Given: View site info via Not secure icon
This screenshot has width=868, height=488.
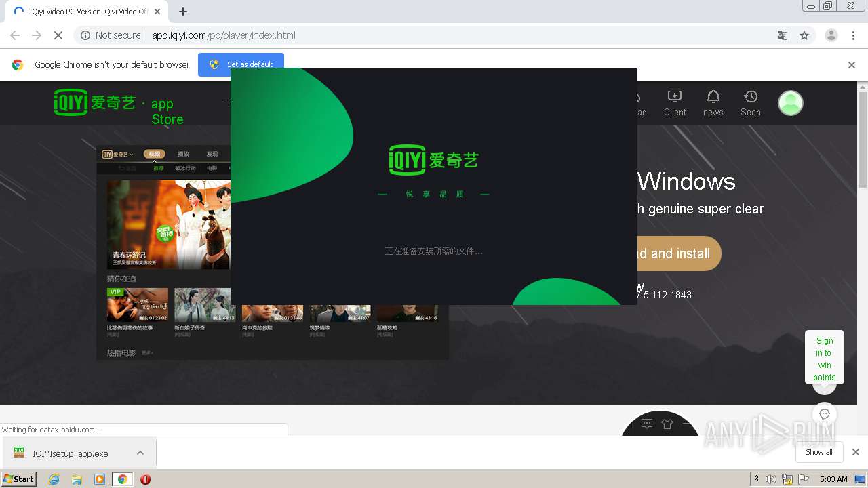Looking at the screenshot, I should 85,35.
